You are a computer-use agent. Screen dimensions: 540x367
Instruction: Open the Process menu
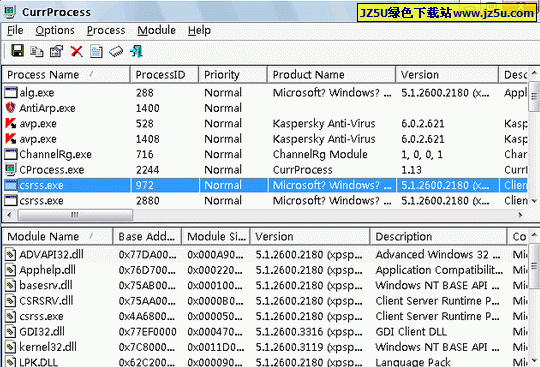106,30
